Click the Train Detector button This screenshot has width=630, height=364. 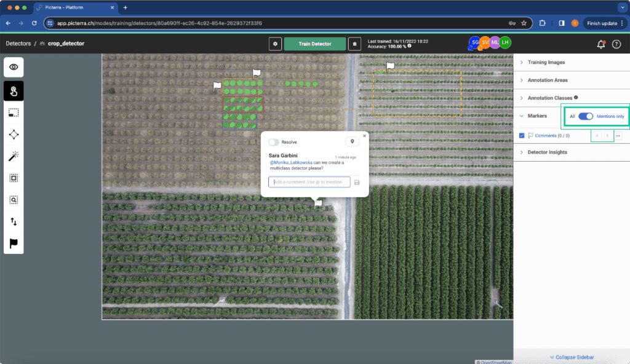click(314, 44)
